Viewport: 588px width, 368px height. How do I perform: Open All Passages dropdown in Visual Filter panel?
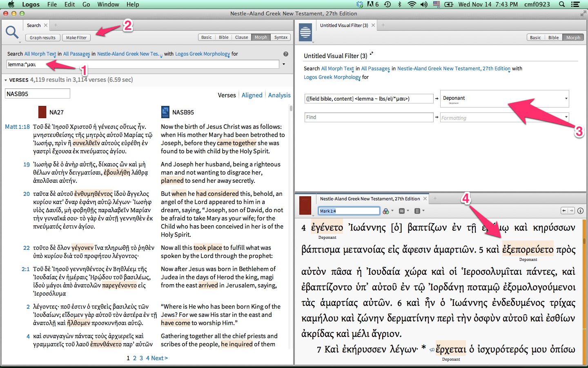[x=376, y=69]
